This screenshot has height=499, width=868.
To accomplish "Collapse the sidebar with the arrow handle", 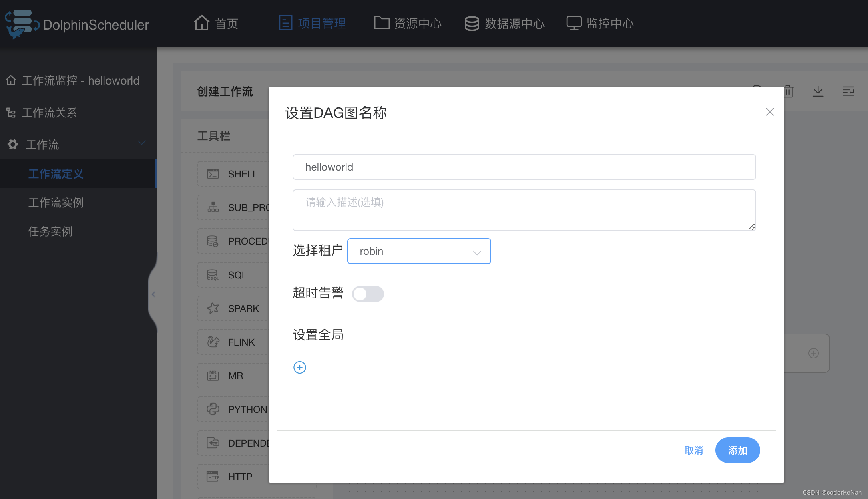I will 153,294.
